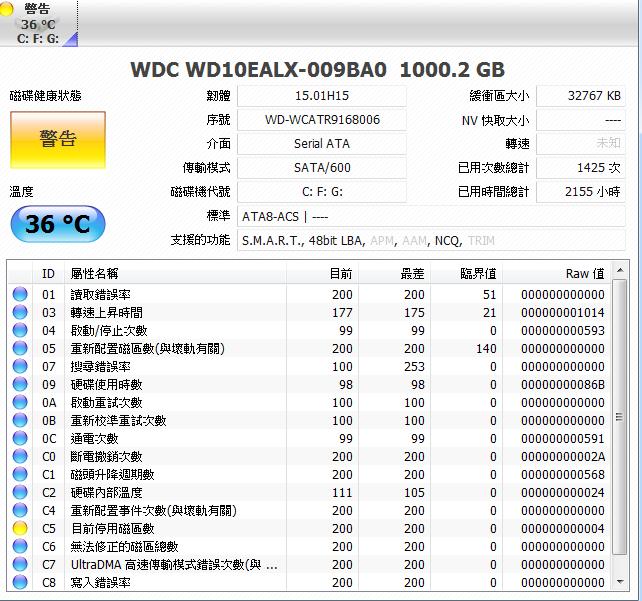Click the firmware field 15.01H15

322,96
